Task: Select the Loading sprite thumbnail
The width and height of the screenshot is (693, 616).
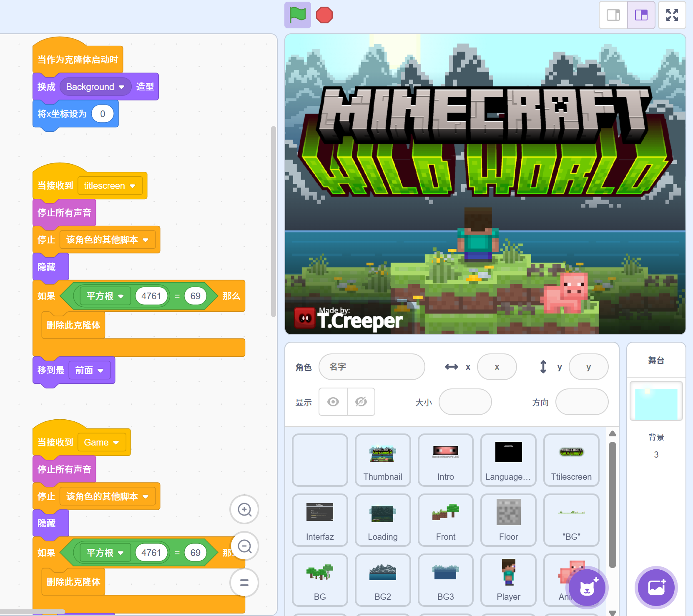Action: (x=382, y=520)
